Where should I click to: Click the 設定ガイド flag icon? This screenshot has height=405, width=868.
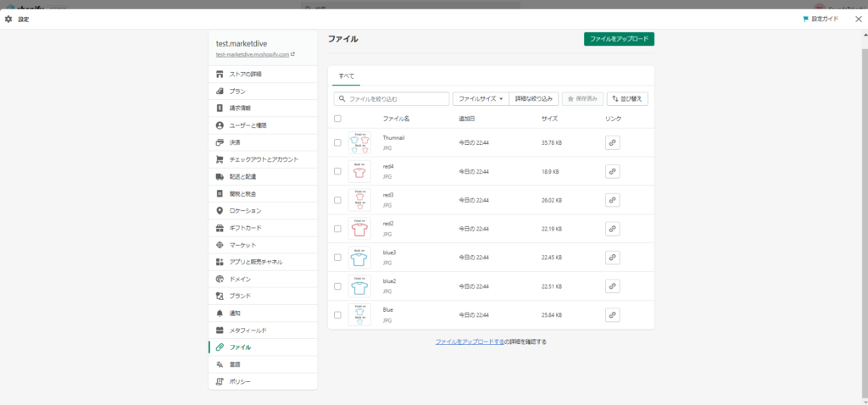coord(805,19)
